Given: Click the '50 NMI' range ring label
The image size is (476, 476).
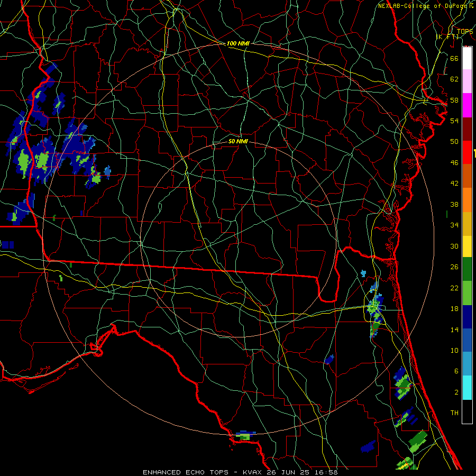Looking at the screenshot, I should (x=238, y=141).
